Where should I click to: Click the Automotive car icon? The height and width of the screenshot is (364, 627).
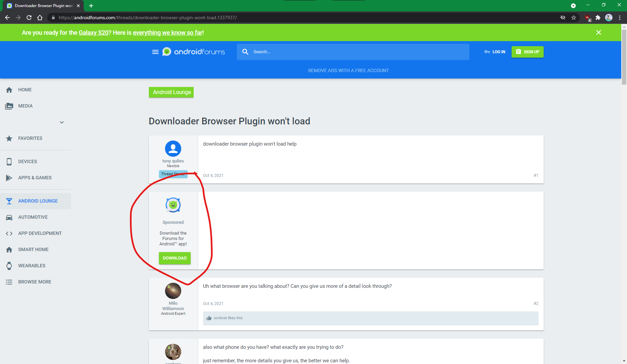[9, 217]
